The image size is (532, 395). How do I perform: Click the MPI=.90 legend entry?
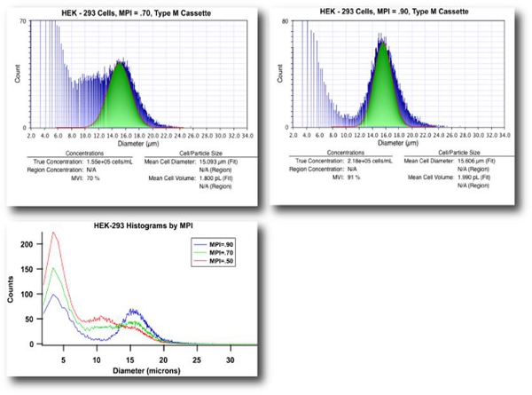(x=214, y=244)
